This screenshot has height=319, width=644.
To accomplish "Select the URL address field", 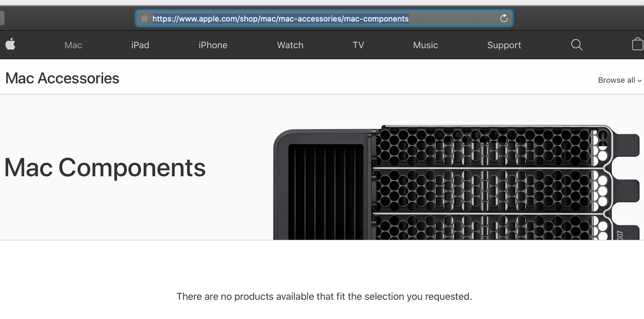I will 324,19.
